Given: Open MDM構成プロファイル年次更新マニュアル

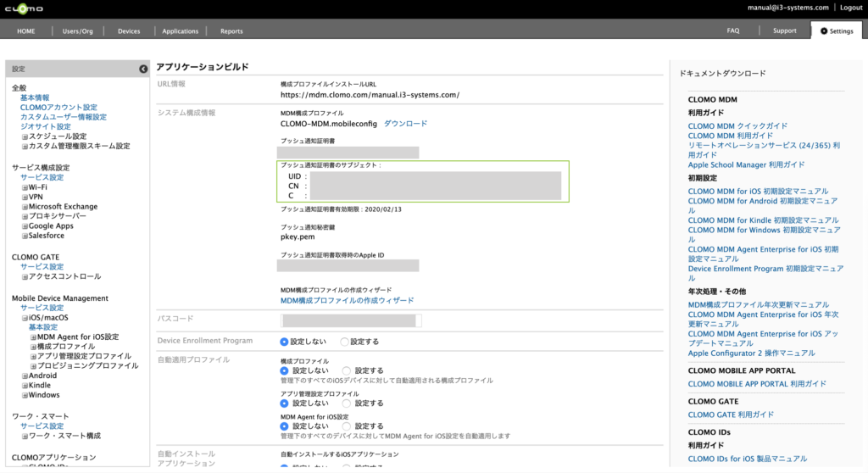Looking at the screenshot, I should (x=759, y=305).
